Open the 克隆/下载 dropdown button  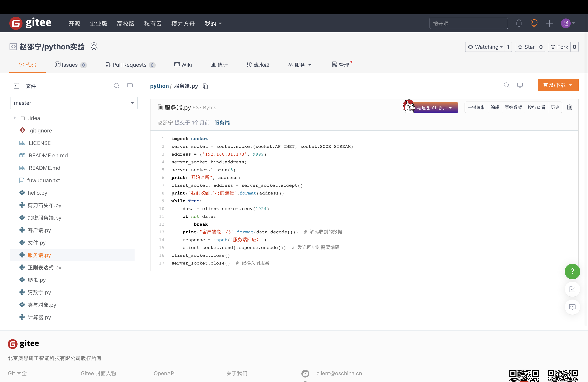[x=558, y=85]
